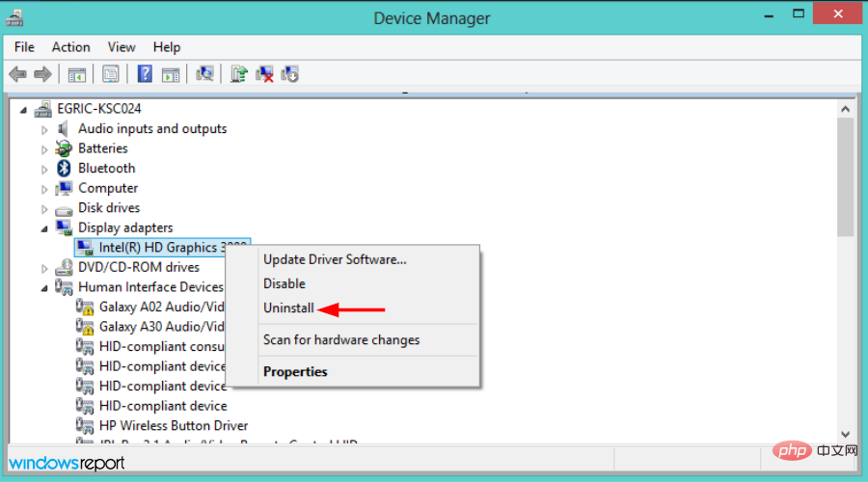This screenshot has width=868, height=482.
Task: Minimize the Device Manager window
Action: click(x=769, y=14)
